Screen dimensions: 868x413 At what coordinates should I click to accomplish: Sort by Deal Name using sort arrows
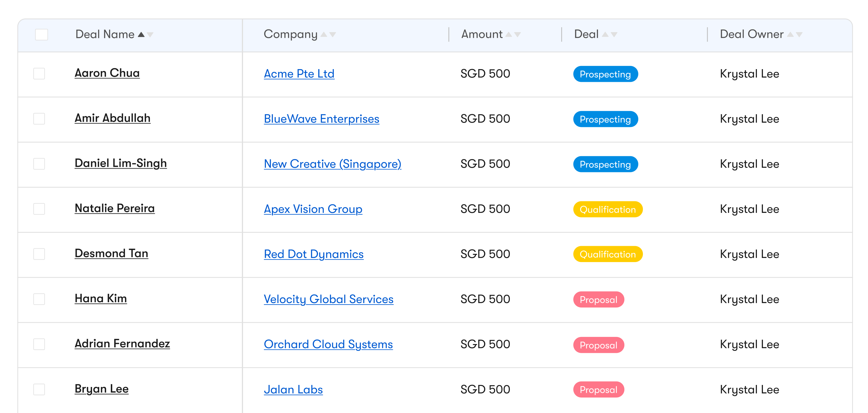point(146,34)
